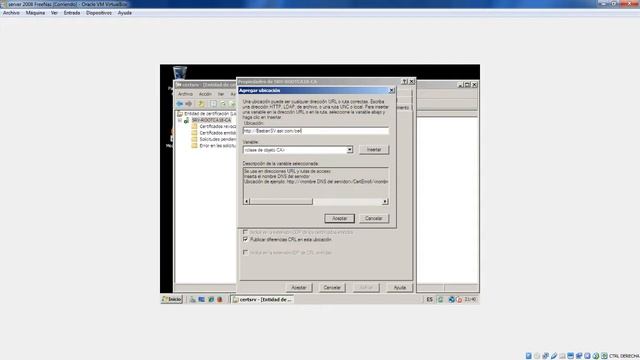Click the red quick launch icon in taskbar
This screenshot has height=360, width=640.
pos(220,300)
